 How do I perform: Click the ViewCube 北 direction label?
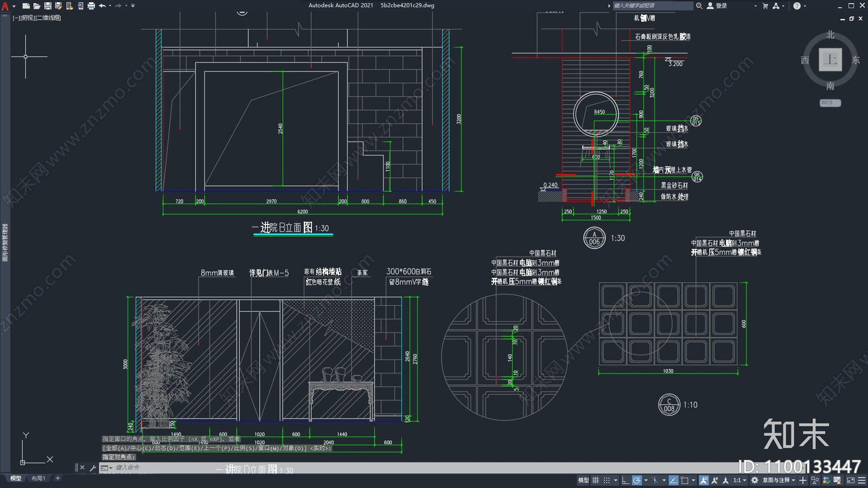830,35
